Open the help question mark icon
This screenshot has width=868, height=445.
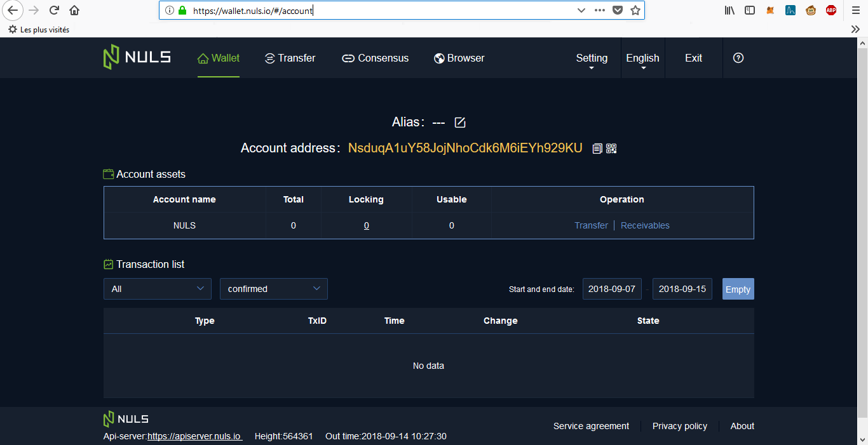tap(738, 58)
